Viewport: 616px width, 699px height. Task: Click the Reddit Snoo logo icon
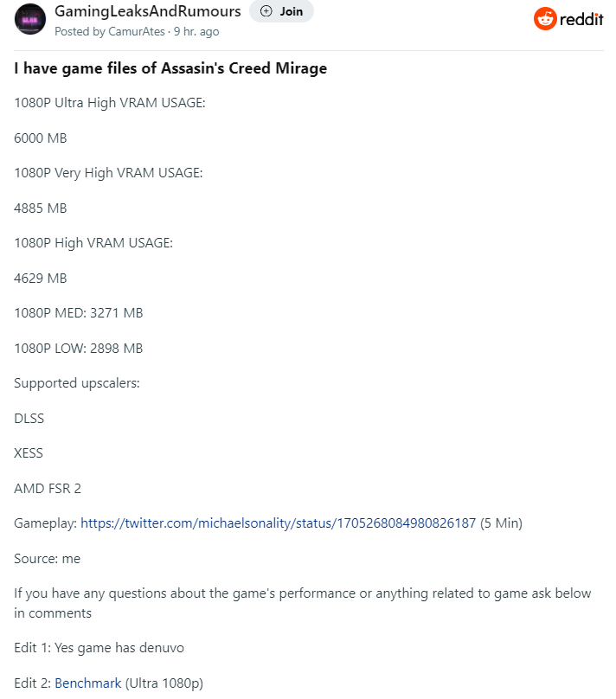click(x=545, y=19)
